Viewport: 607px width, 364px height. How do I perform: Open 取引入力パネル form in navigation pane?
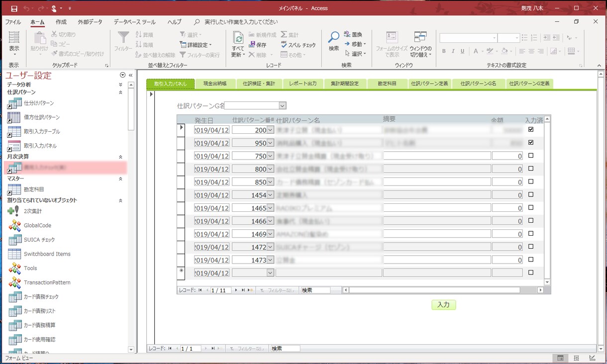pyautogui.click(x=32, y=146)
